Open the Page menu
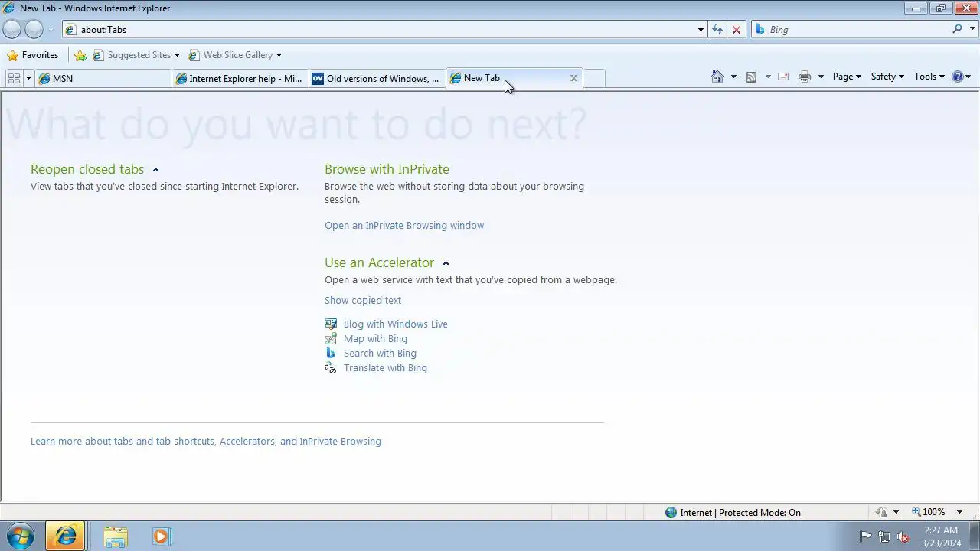980x551 pixels. 847,77
